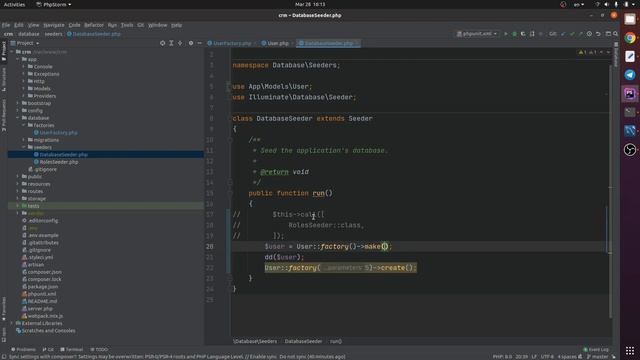The width and height of the screenshot is (640, 360).
Task: Open Activities overview in top bar
Action: click(x=14, y=4)
